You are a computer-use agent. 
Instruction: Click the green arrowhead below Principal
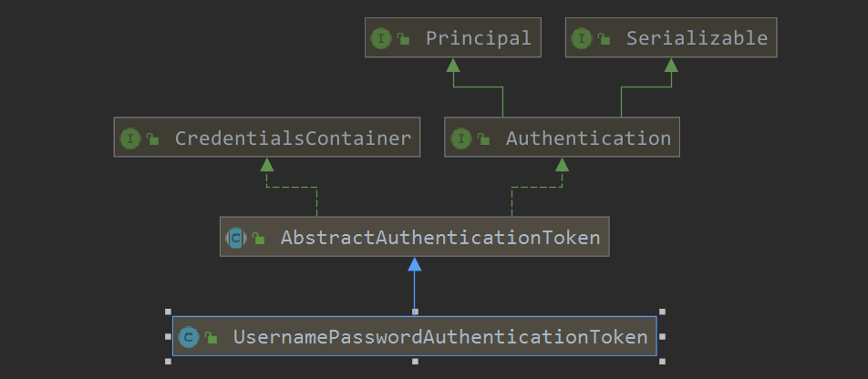click(452, 65)
